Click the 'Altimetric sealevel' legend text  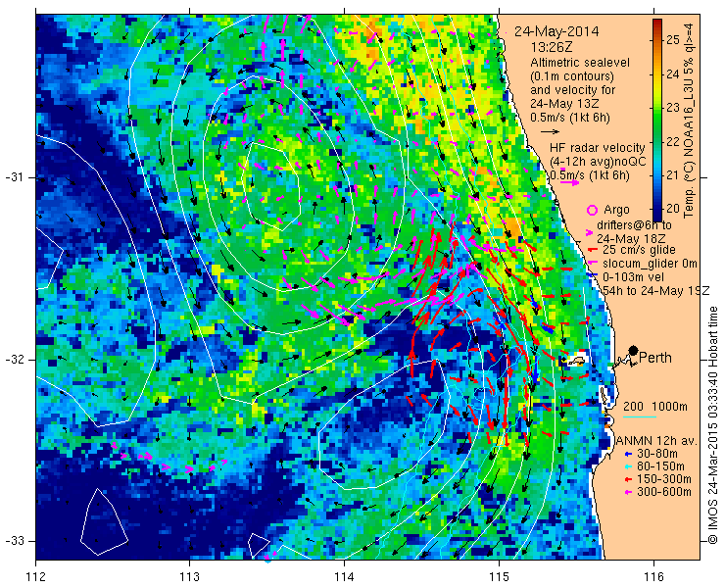(580, 63)
